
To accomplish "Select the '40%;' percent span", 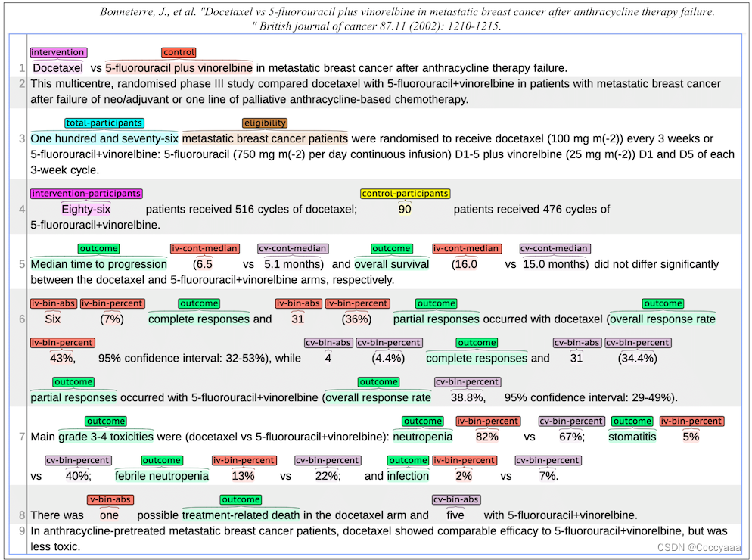I will point(78,476).
